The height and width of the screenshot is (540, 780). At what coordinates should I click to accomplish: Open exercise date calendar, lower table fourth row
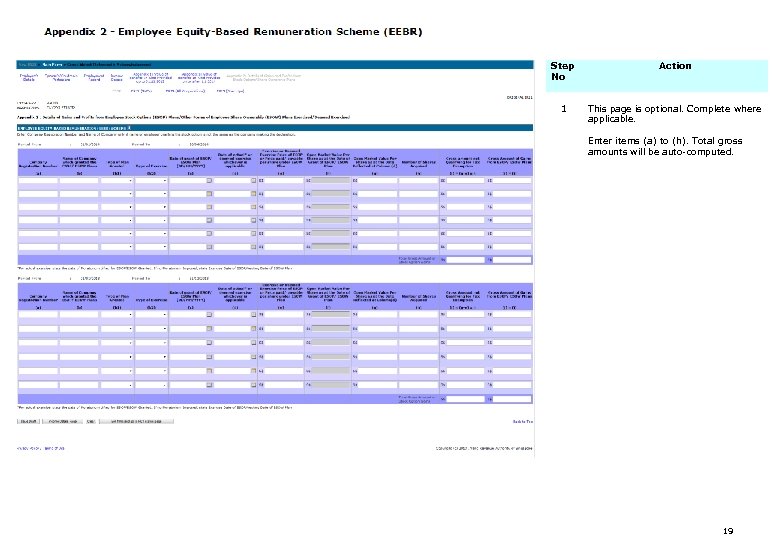tap(253, 357)
